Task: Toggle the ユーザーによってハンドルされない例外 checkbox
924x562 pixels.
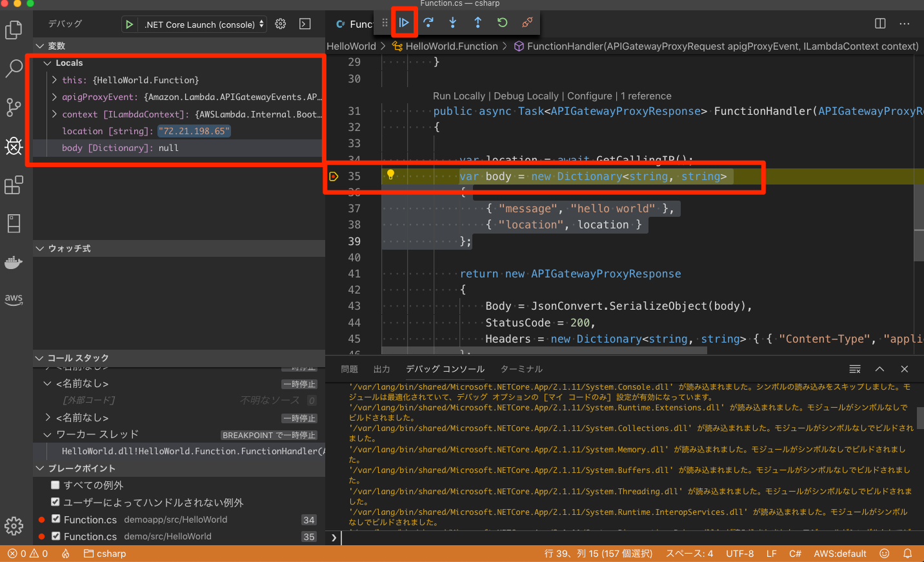Action: pyautogui.click(x=55, y=502)
